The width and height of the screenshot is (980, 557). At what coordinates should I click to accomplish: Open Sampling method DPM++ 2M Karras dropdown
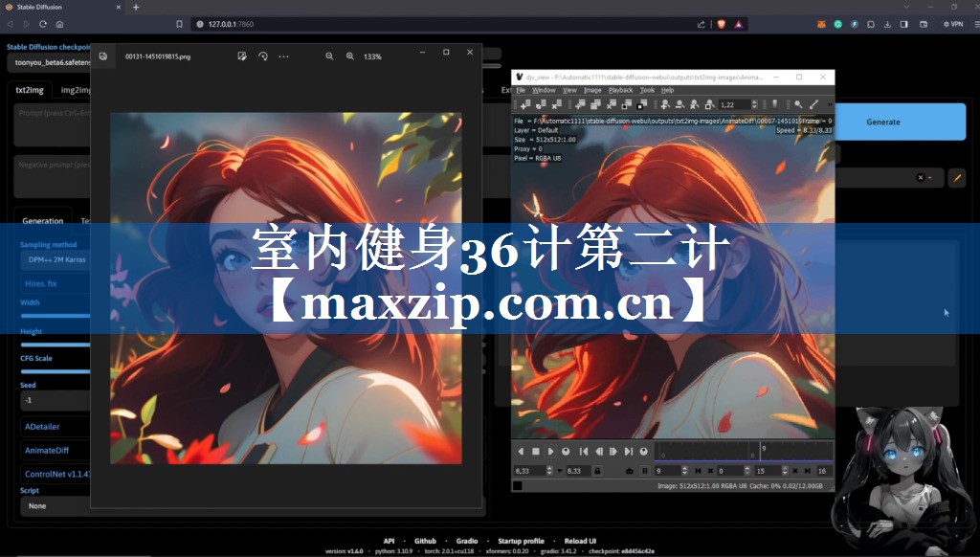(56, 259)
